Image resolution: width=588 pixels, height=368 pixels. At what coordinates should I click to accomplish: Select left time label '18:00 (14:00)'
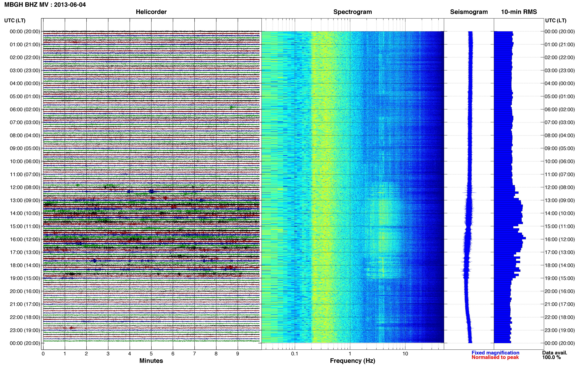[x=25, y=266]
